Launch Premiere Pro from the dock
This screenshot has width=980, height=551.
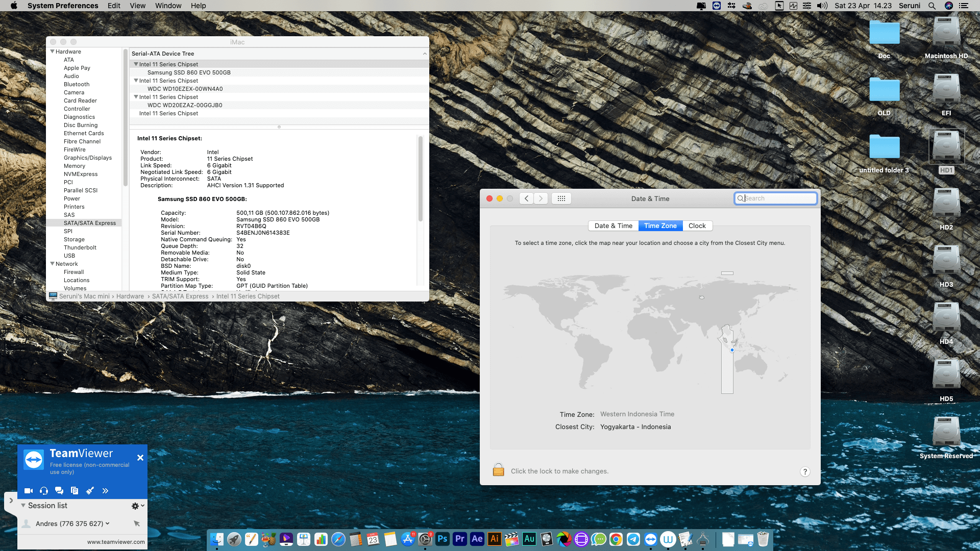460,539
